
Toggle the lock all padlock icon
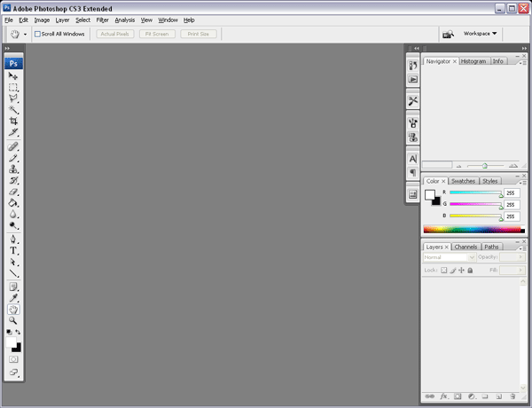470,271
